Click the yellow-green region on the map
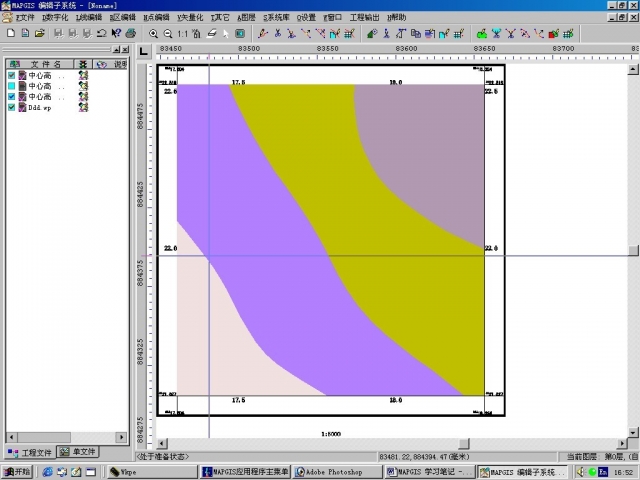This screenshot has height=480, width=640. point(400,250)
